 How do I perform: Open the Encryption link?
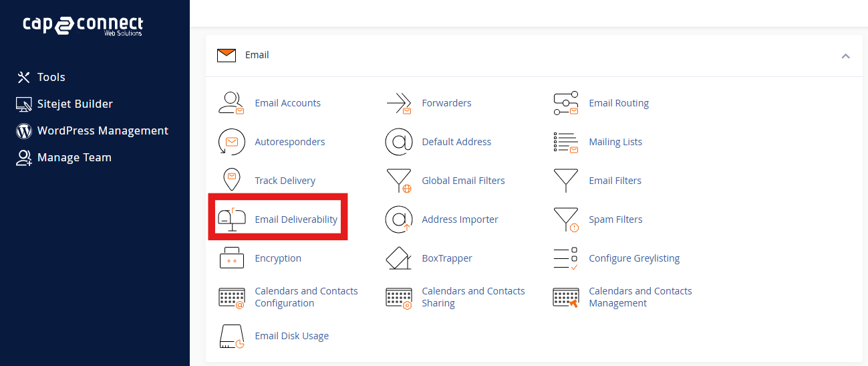pyautogui.click(x=278, y=258)
